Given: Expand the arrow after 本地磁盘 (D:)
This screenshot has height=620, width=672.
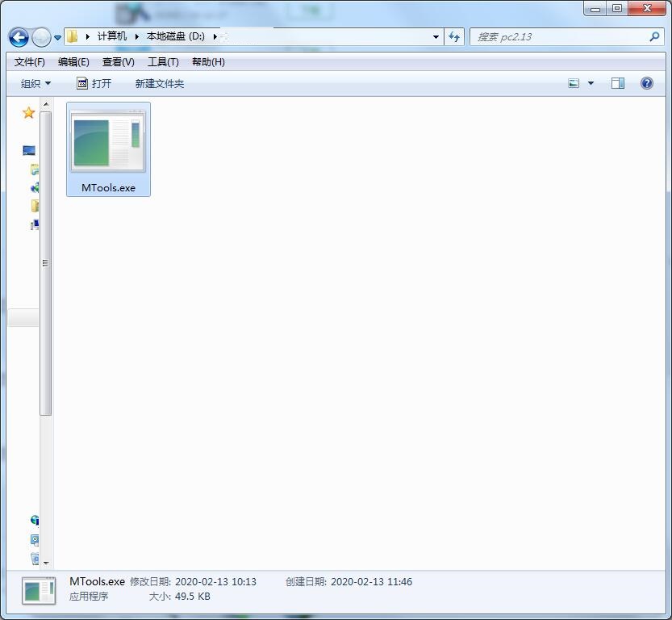Looking at the screenshot, I should (215, 37).
